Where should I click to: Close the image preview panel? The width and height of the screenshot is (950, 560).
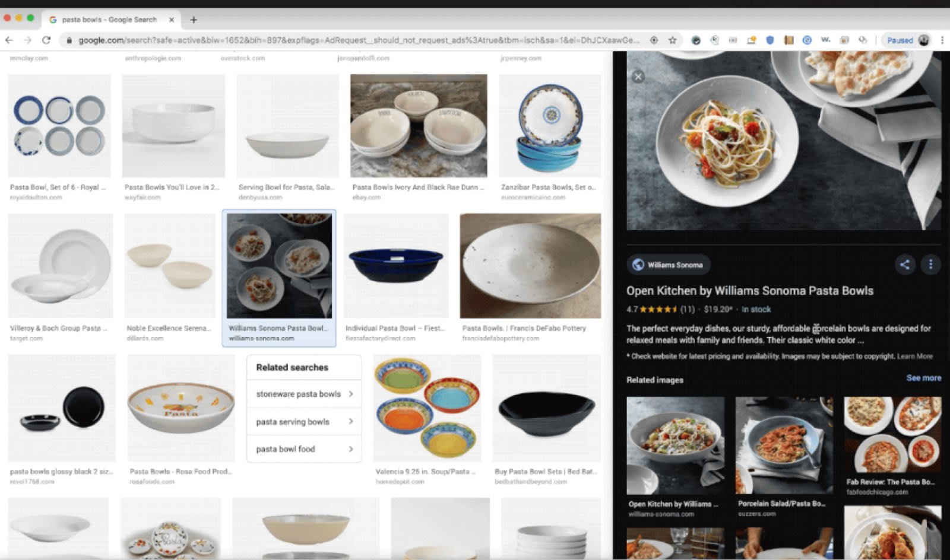[x=638, y=77]
